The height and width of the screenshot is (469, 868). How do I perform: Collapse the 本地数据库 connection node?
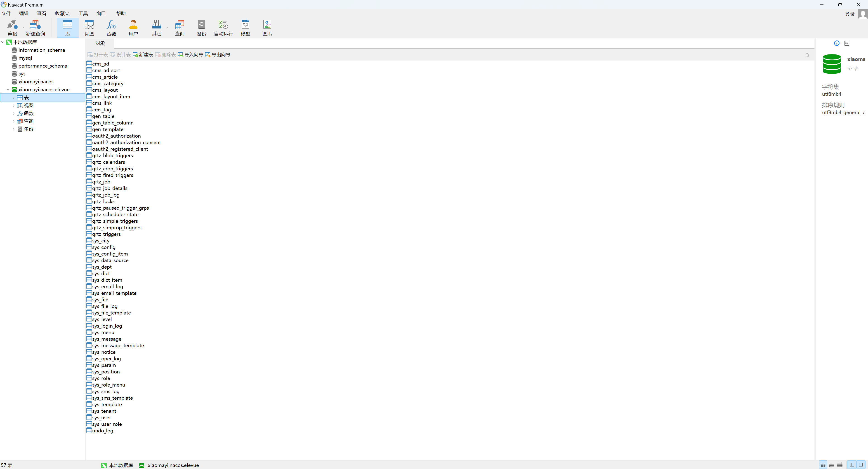pos(3,42)
